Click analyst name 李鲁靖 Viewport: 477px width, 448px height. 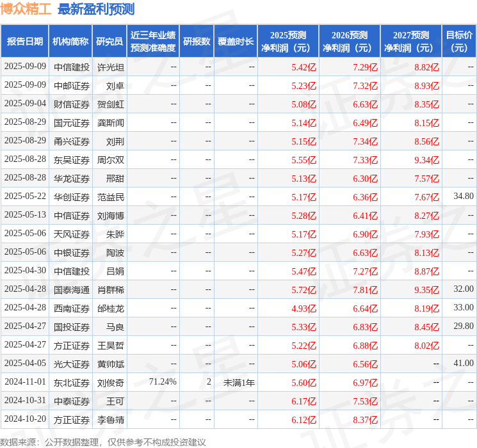pyautogui.click(x=110, y=420)
